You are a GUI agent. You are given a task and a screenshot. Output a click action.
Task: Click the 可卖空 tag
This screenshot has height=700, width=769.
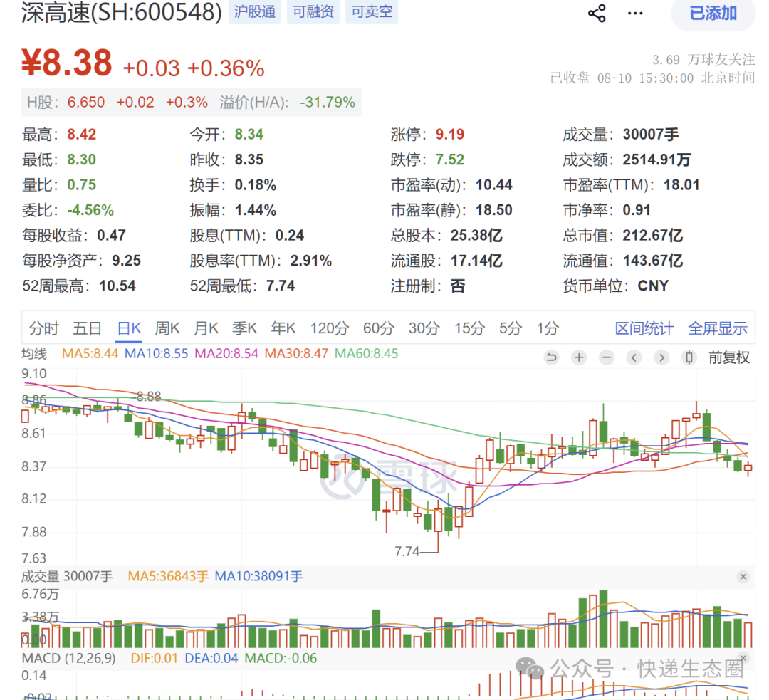(372, 11)
